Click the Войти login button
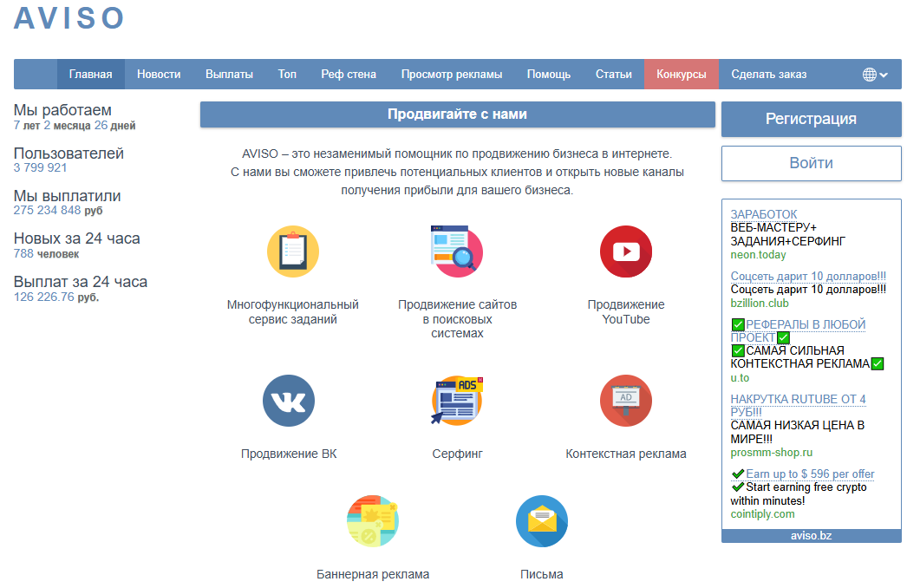This screenshot has width=907, height=588. tap(811, 163)
